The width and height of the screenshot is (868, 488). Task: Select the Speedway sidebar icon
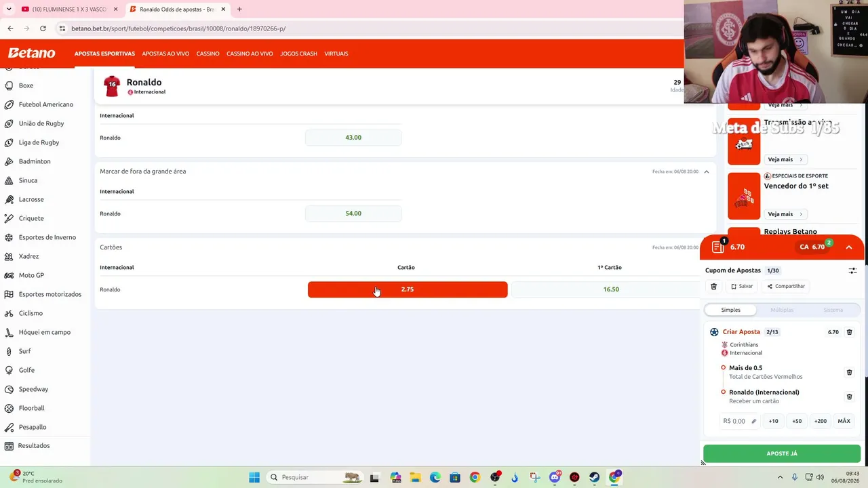tap(9, 389)
